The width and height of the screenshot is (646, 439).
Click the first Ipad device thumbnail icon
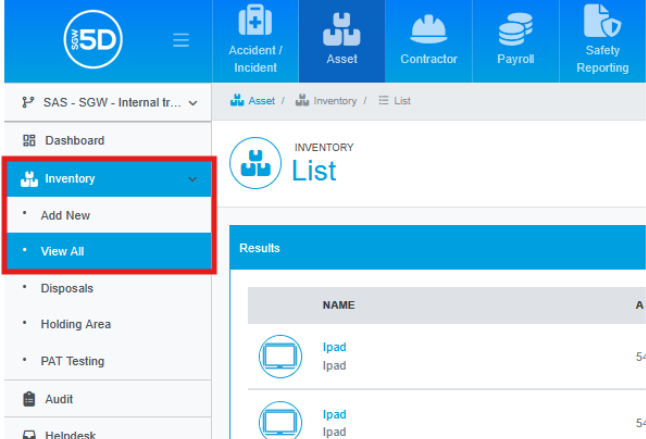pyautogui.click(x=280, y=356)
